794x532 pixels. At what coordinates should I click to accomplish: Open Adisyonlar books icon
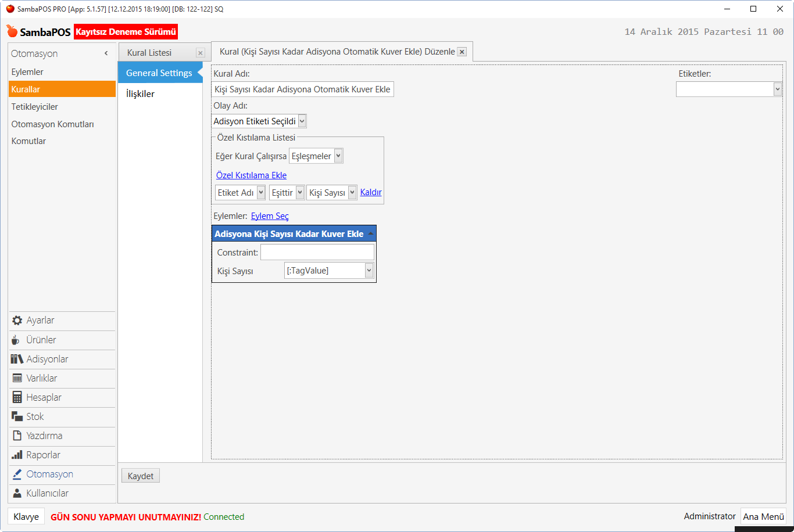pos(17,359)
